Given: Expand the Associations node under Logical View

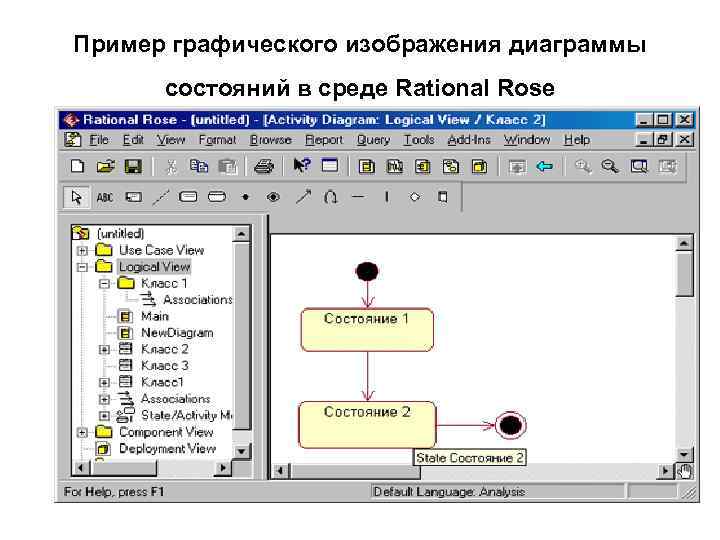Looking at the screenshot, I should coord(104,399).
